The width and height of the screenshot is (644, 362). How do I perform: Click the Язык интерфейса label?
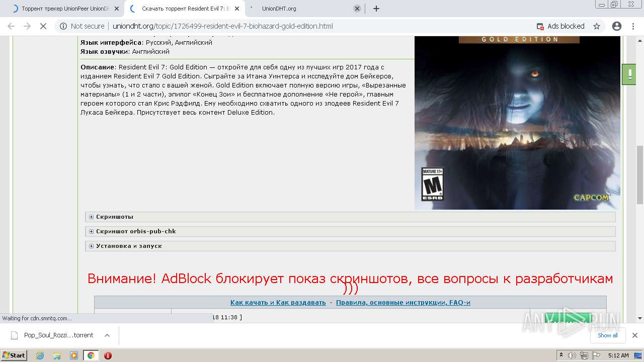[112, 43]
